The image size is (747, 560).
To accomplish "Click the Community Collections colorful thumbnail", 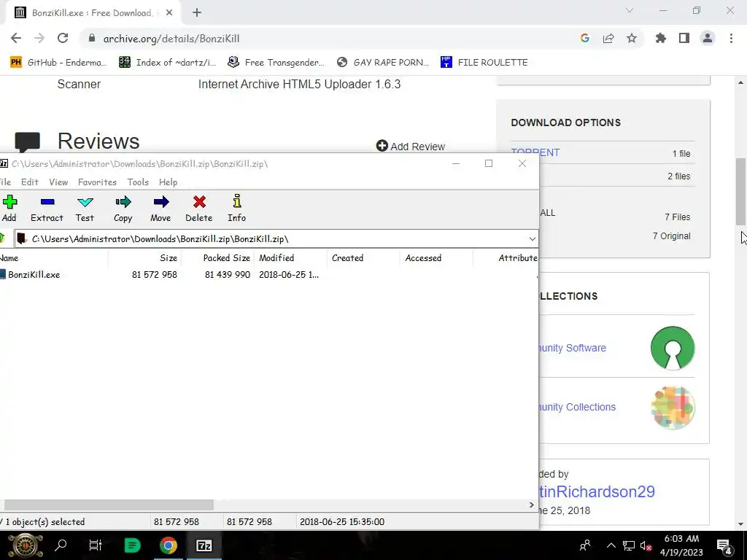I will coord(673,408).
